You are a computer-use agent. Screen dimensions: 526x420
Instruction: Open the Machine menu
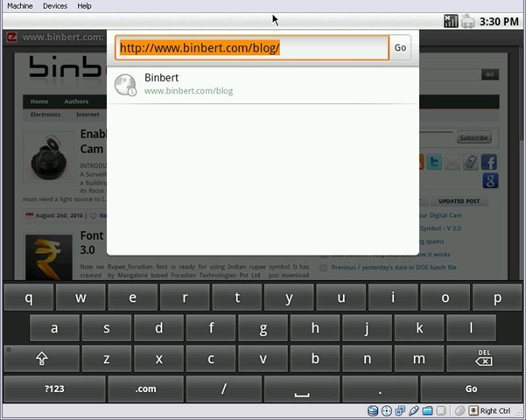click(20, 6)
